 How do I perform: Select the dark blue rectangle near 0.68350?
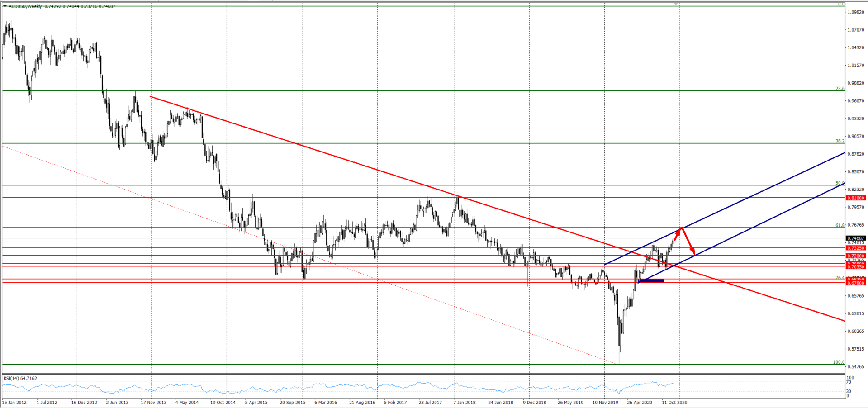[x=651, y=281]
